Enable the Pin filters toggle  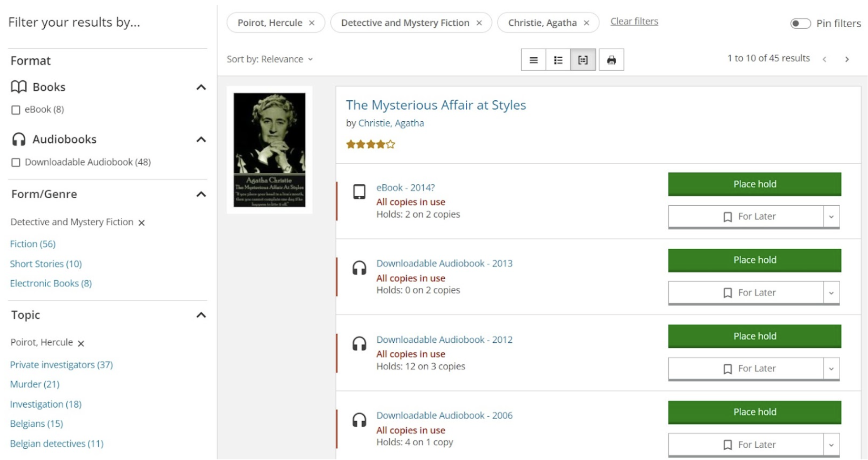click(x=800, y=23)
